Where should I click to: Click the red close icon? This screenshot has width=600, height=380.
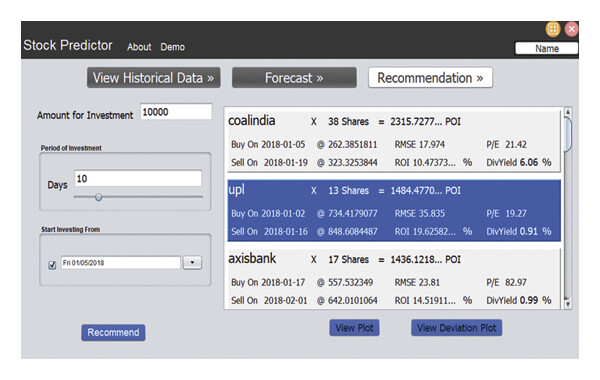click(x=572, y=29)
